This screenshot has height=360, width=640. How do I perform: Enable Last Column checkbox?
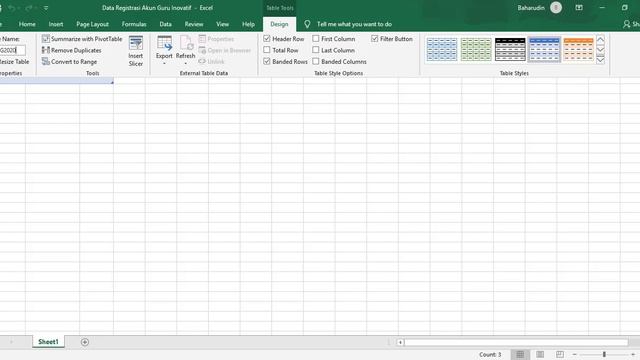tap(316, 50)
